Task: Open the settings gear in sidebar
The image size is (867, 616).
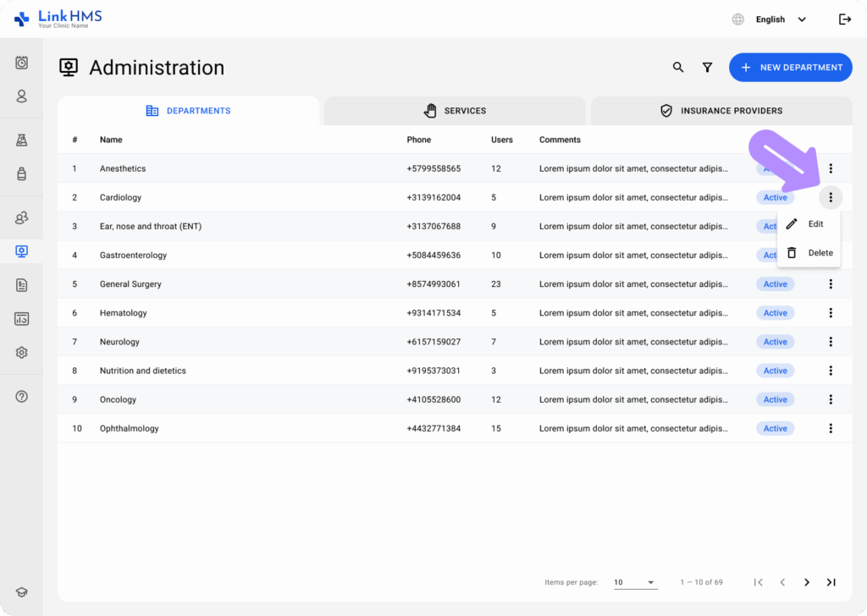Action: [22, 353]
